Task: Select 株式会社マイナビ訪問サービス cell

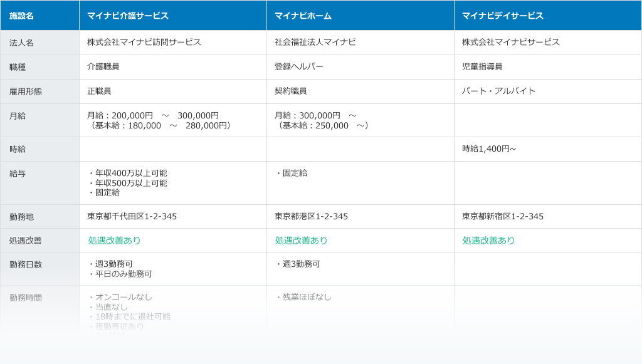Action: coord(144,42)
